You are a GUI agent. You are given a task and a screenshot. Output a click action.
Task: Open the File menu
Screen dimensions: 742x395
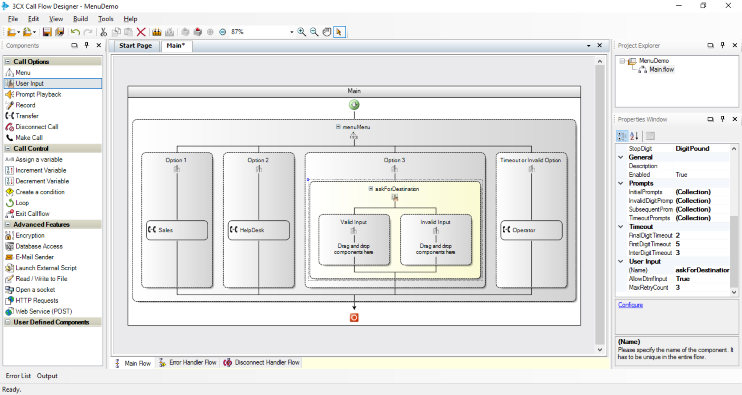(x=13, y=19)
